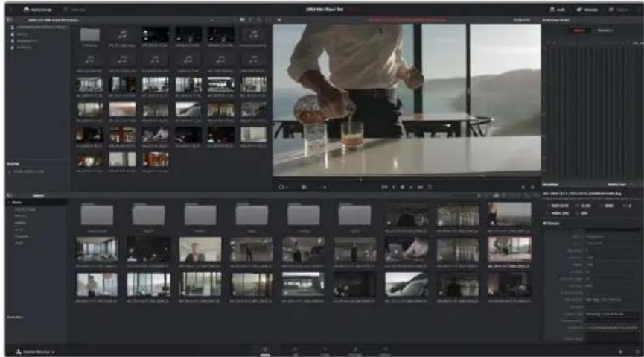Click the Mark Out icon under viewer
Screen dimensions: 644x357
533,187
